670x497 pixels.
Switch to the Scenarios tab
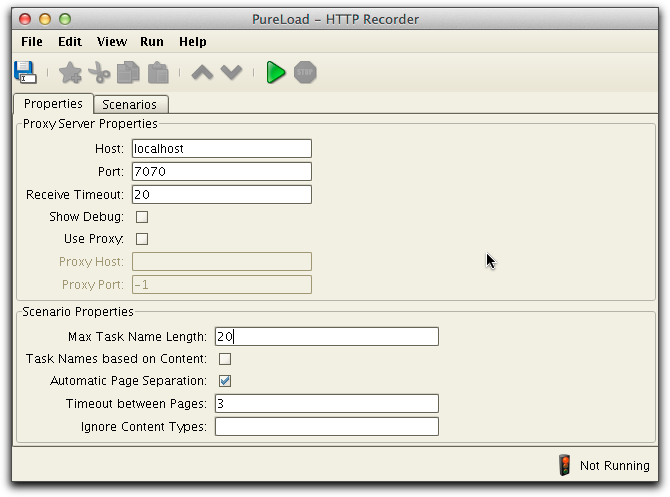click(x=129, y=105)
